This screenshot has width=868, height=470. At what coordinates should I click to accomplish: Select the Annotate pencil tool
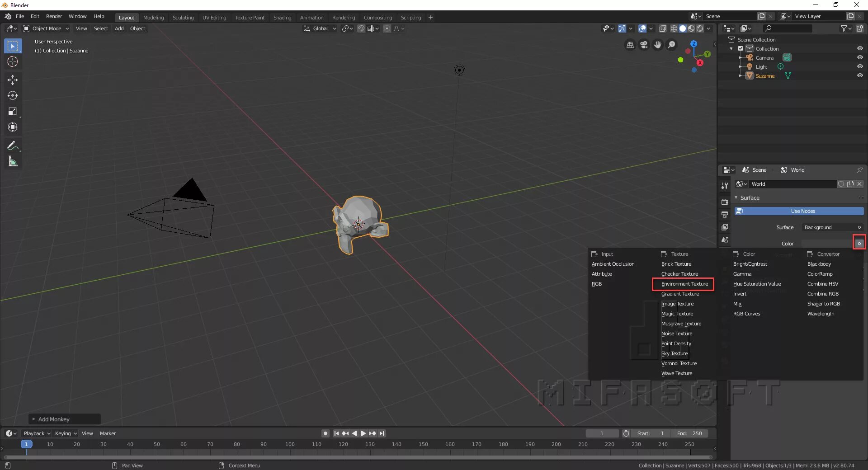(x=13, y=146)
